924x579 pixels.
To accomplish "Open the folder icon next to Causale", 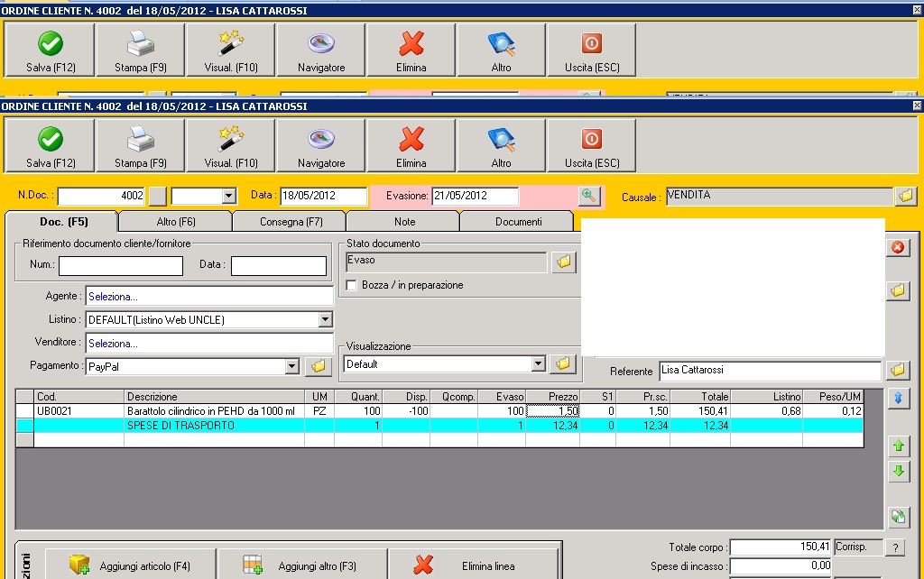I will [905, 196].
